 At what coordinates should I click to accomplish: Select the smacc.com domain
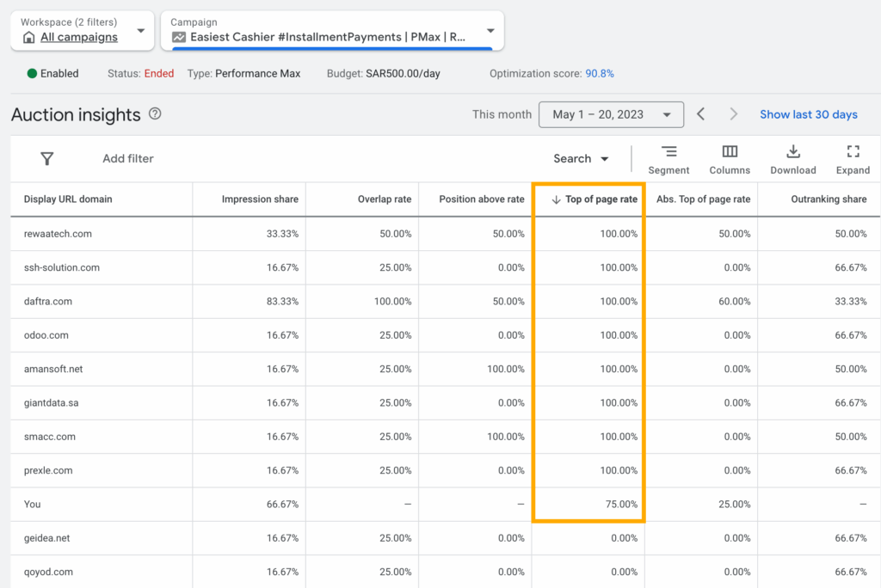tap(49, 437)
